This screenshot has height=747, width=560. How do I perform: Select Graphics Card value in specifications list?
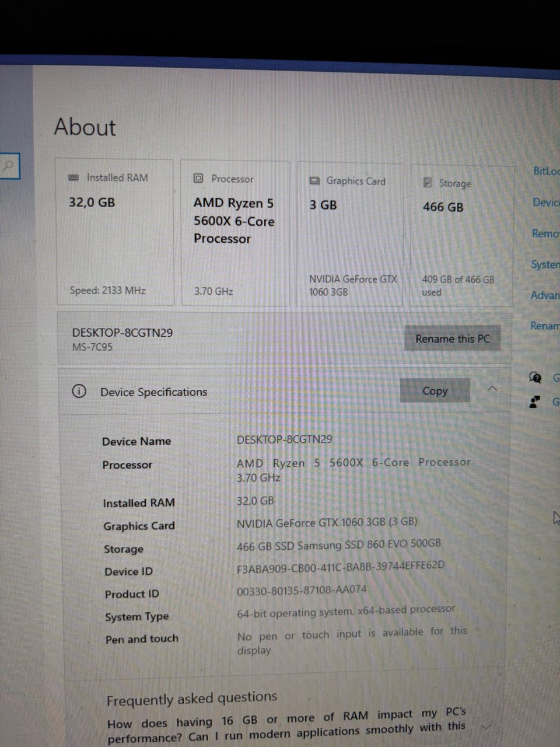coord(327,522)
